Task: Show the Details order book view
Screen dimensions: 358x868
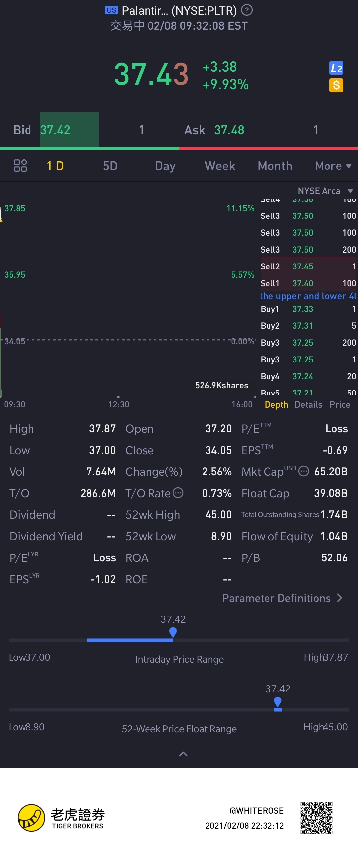Action: coord(308,404)
